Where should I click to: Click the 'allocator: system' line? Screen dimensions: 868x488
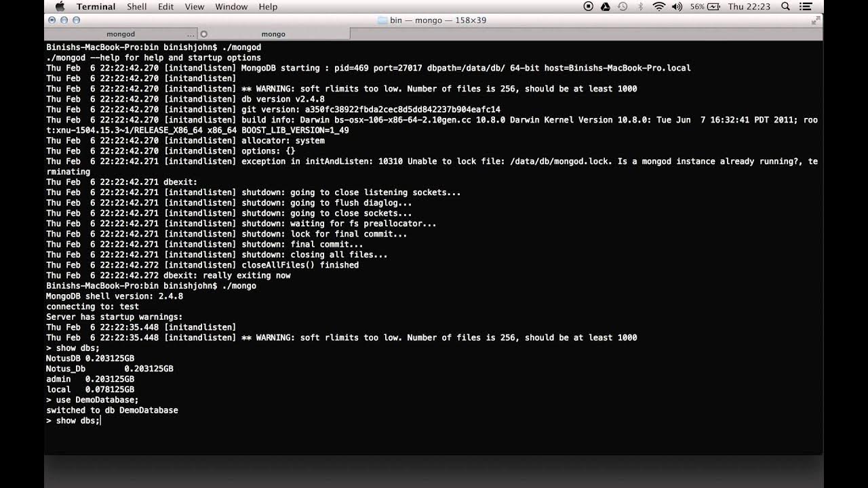coord(185,140)
